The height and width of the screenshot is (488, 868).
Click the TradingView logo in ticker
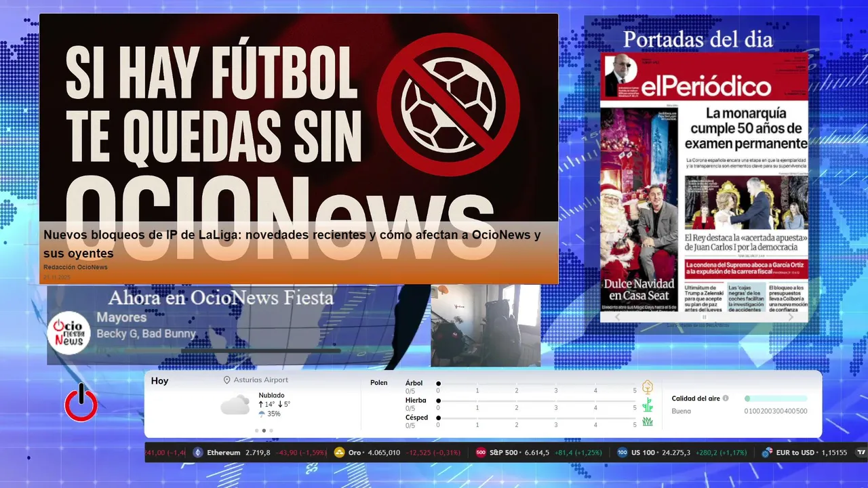pyautogui.click(x=861, y=452)
